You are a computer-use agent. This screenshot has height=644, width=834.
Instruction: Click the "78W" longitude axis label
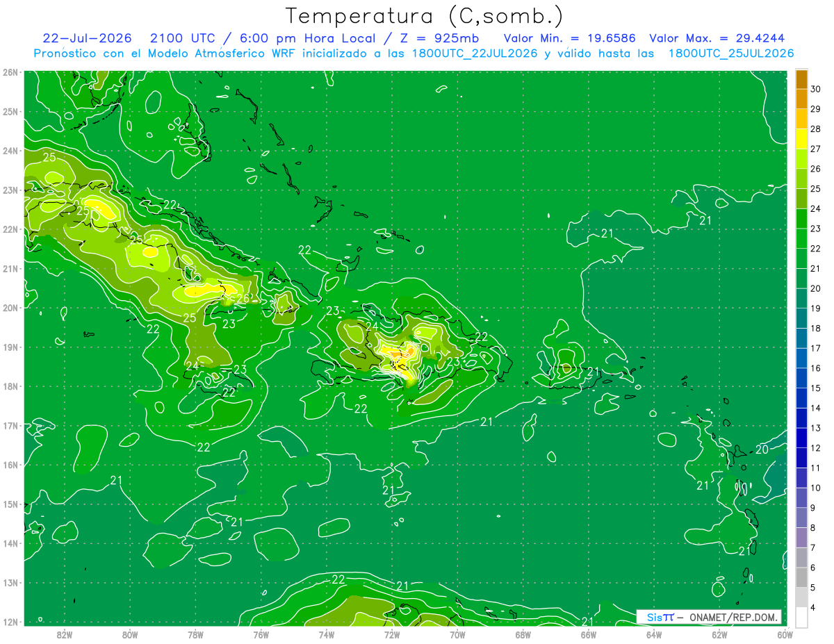(x=195, y=634)
